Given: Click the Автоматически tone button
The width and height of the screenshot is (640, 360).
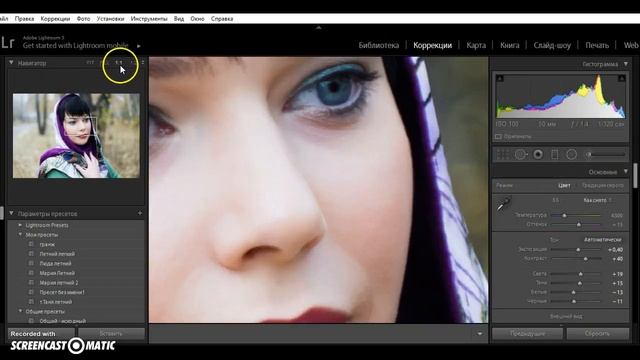Looking at the screenshot, I should (x=602, y=240).
